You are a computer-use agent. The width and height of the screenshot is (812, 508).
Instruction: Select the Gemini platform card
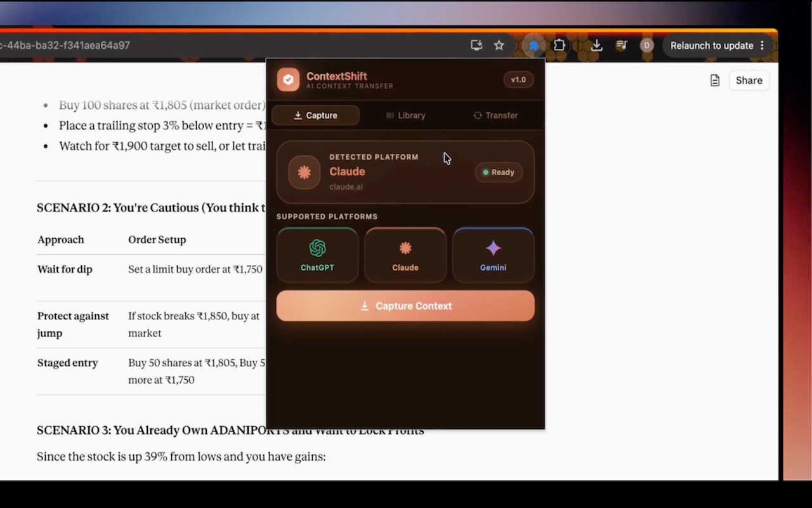click(x=493, y=255)
